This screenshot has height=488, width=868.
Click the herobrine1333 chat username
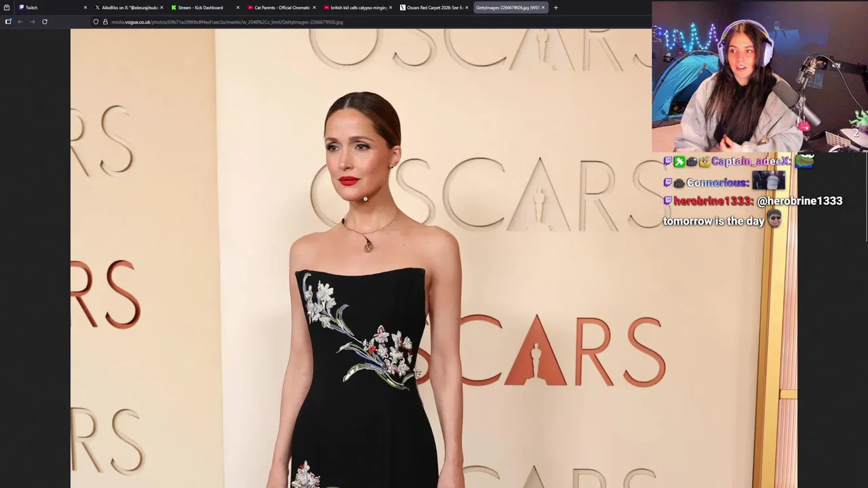pos(713,201)
